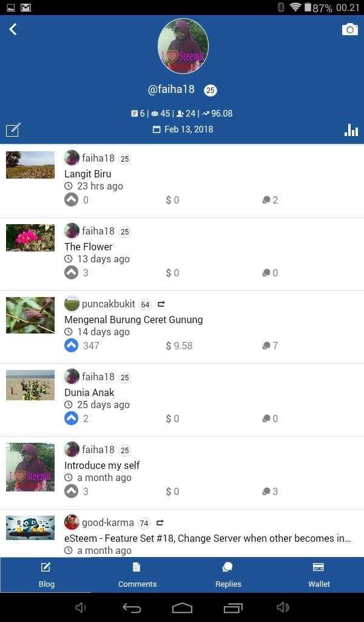The image size is (364, 622).
Task: Upvote the Langit Biru post
Action: click(x=72, y=199)
